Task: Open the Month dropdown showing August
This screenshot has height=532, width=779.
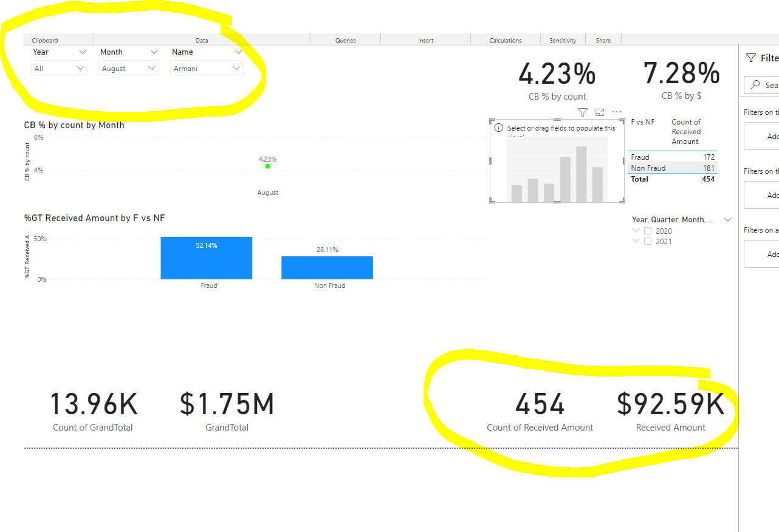Action: (129, 68)
